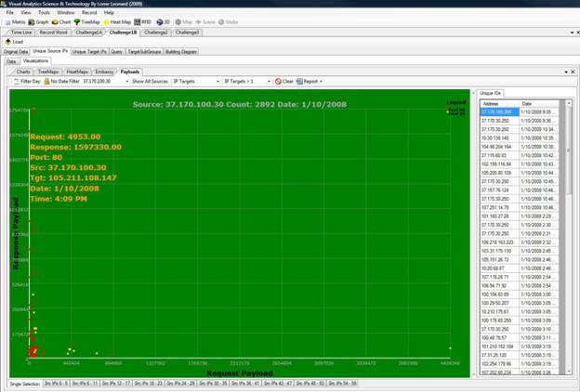Screen dimensions: 580x392
Task: Select the Src IPs 6 - 11 tab
Action: 86,384
